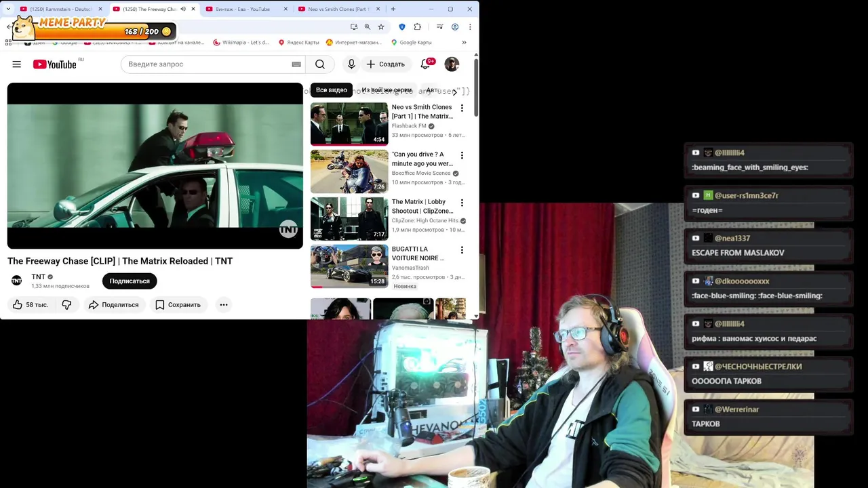Mute the Freeway Chase tab audio

(x=183, y=9)
